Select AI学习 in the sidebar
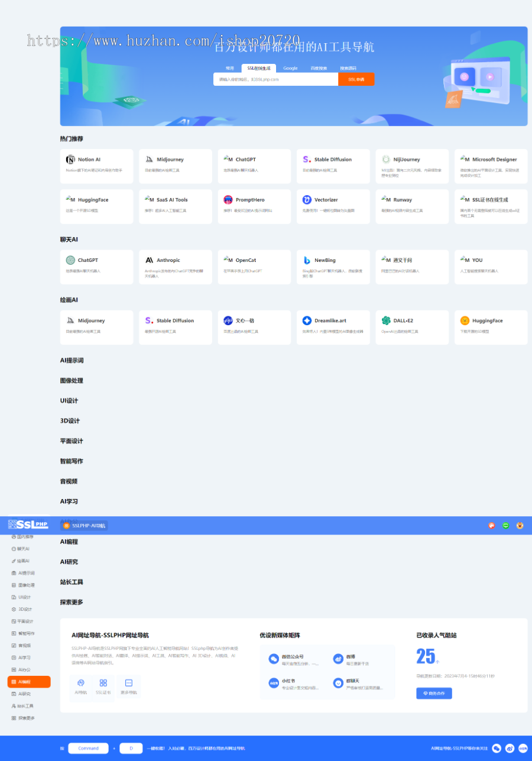Image resolution: width=532 pixels, height=761 pixels. (28, 658)
